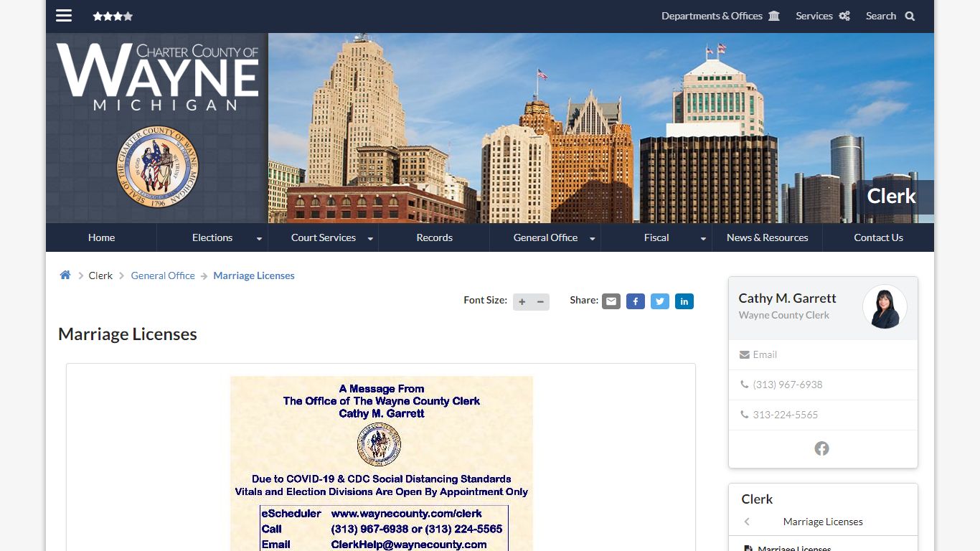The width and height of the screenshot is (980, 551).
Task: Click the Clerk sidebar heading
Action: point(757,499)
